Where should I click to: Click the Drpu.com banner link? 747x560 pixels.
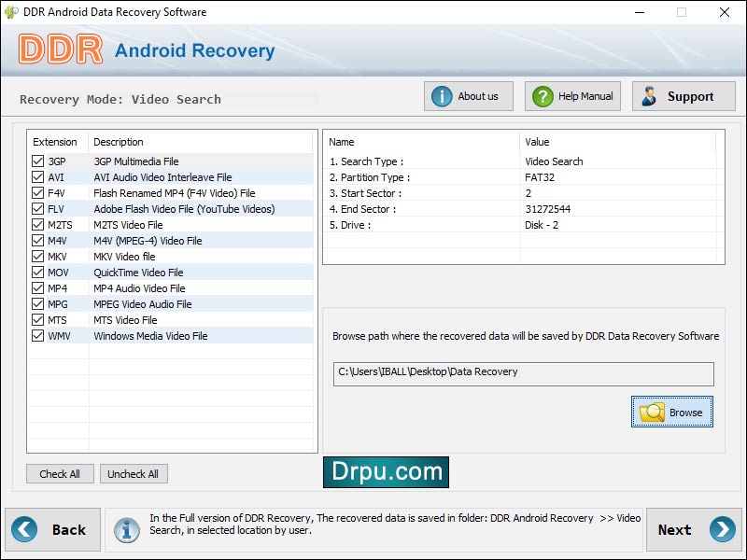point(386,472)
